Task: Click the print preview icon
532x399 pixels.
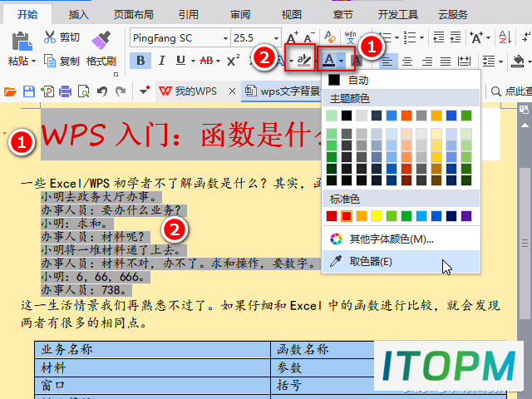Action: [x=83, y=91]
